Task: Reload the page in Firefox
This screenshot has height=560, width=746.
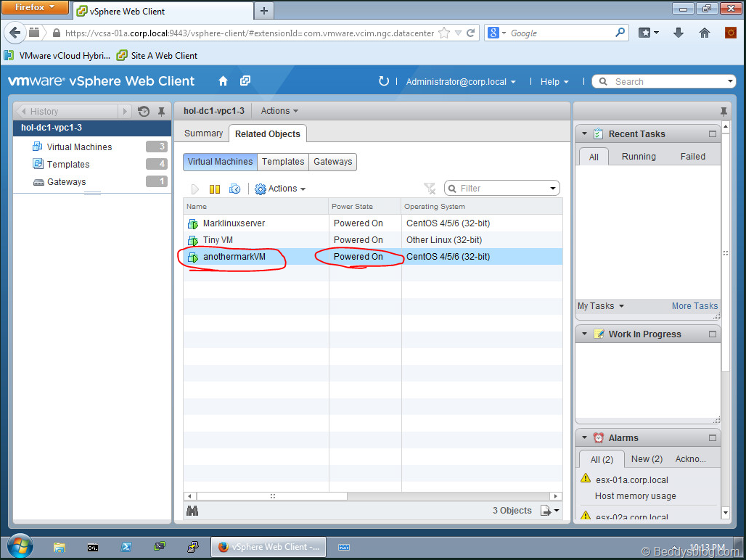Action: pos(470,33)
